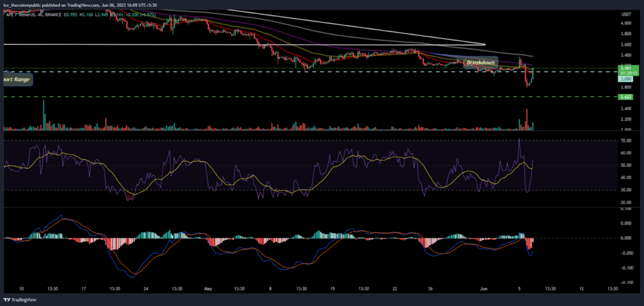
Task: Click the 20.00 RSI axis value
Action: [626, 202]
